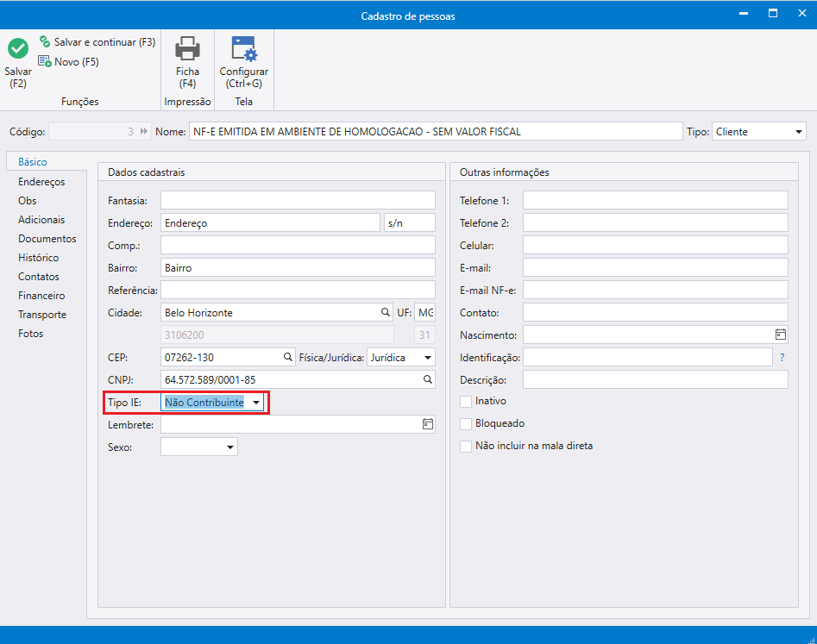This screenshot has height=644, width=817.
Task: View the Histórico tab
Action: pos(39,258)
